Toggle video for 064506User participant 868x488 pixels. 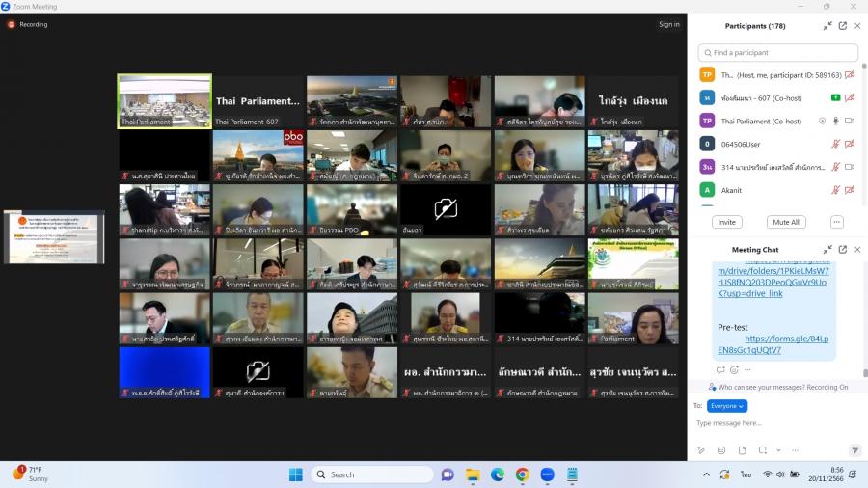point(850,144)
